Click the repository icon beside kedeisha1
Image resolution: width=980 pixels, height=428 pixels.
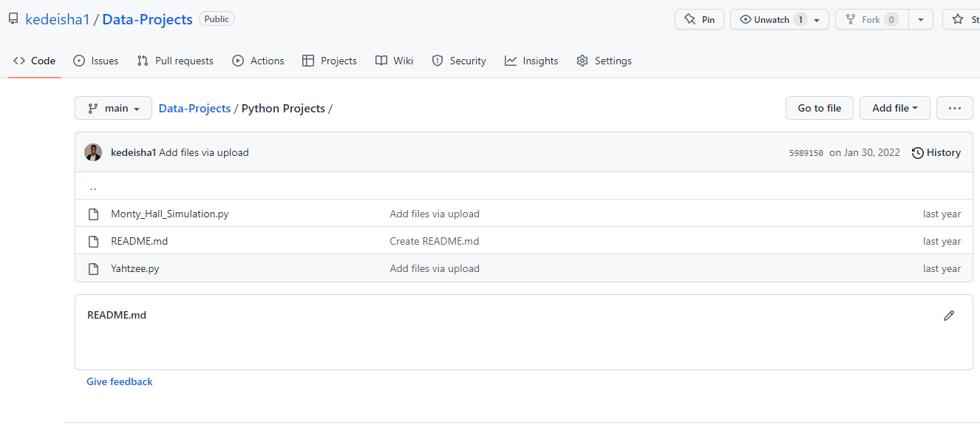click(13, 19)
